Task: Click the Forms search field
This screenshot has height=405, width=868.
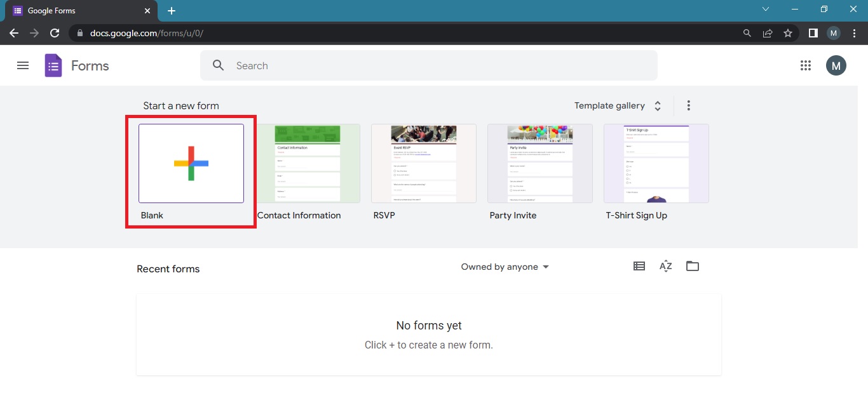Action: tap(429, 65)
